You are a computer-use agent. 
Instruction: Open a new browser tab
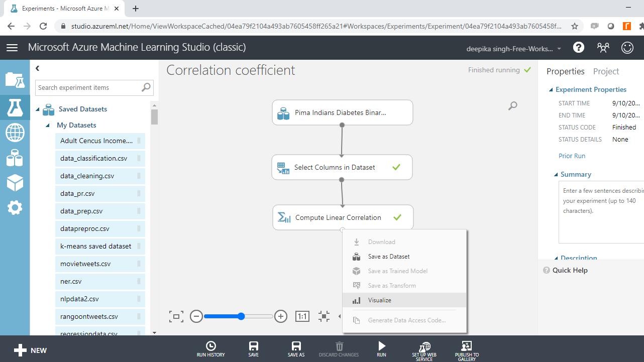click(x=136, y=9)
